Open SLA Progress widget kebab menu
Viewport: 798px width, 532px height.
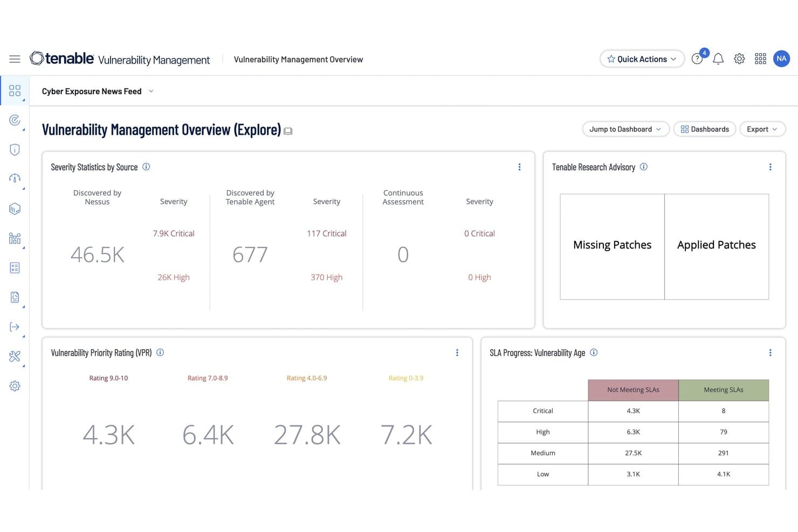coord(770,353)
